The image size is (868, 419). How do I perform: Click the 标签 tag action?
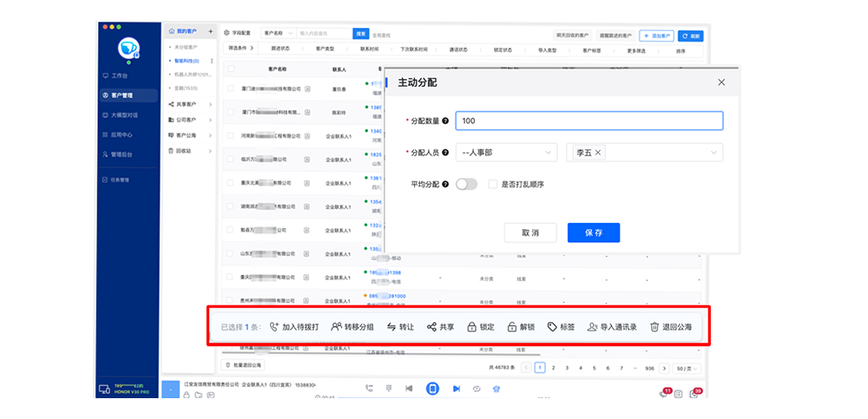coord(561,327)
